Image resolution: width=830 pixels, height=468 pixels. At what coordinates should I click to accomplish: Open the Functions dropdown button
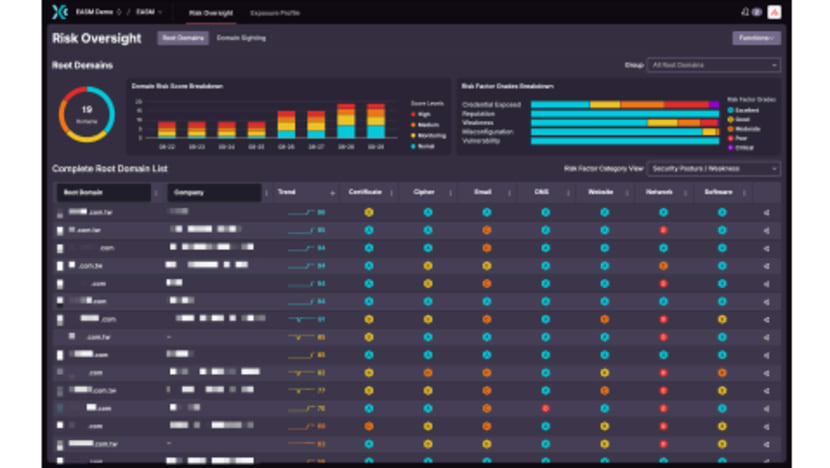pos(756,38)
